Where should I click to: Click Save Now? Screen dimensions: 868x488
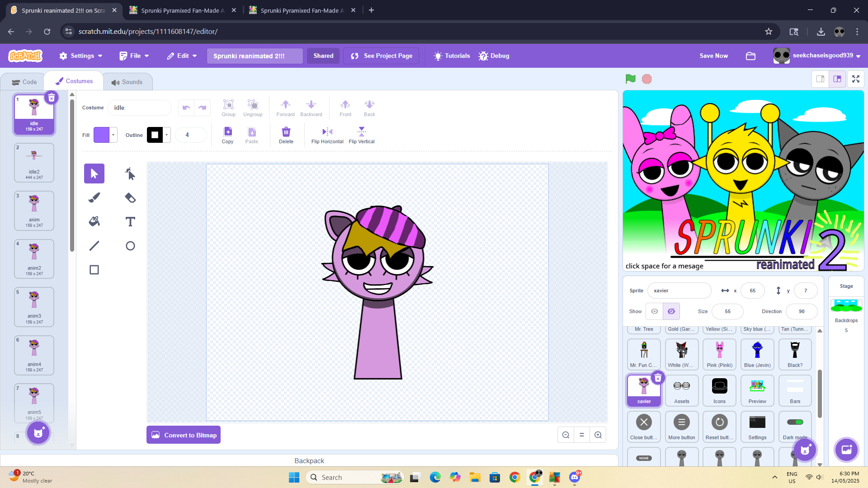[x=713, y=56]
